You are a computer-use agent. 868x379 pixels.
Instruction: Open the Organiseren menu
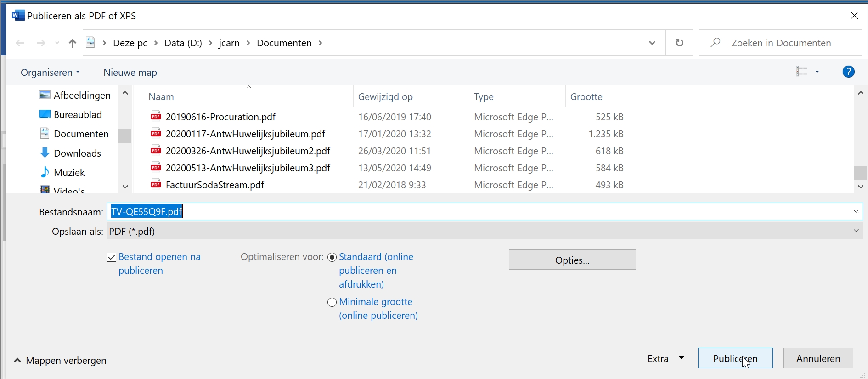click(x=50, y=73)
